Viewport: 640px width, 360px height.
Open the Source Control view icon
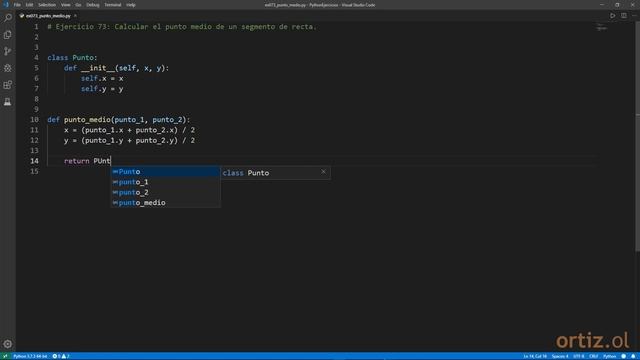[8, 51]
